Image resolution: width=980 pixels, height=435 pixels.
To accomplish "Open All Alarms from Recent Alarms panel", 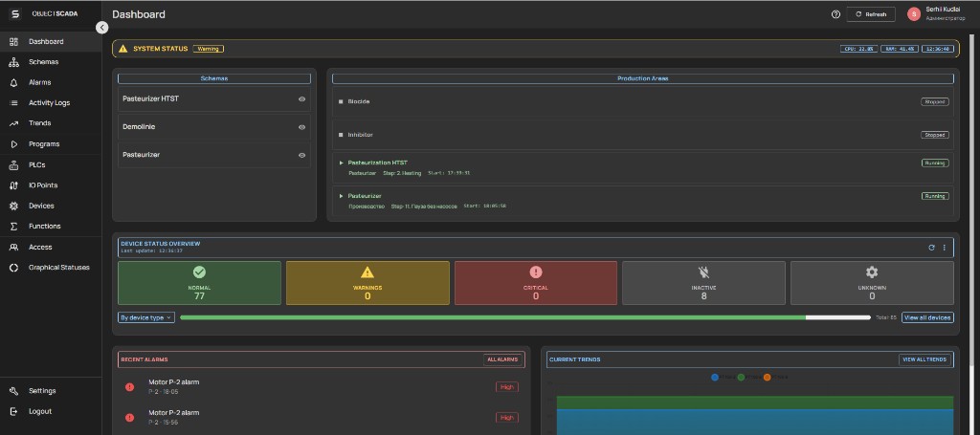I will pos(502,359).
